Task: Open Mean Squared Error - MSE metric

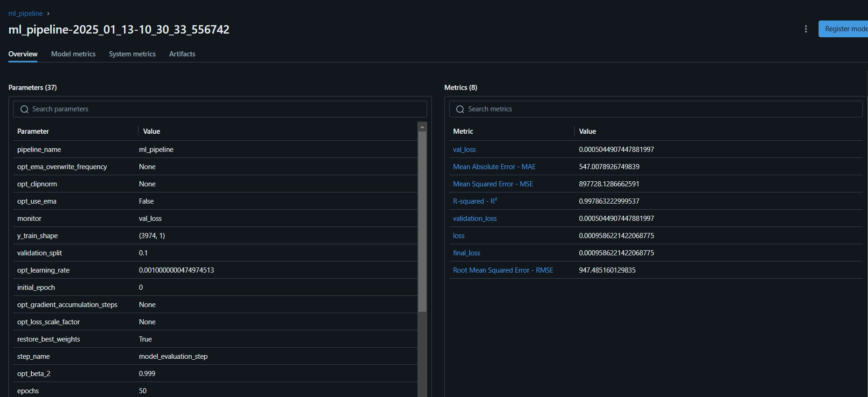Action: [x=493, y=184]
